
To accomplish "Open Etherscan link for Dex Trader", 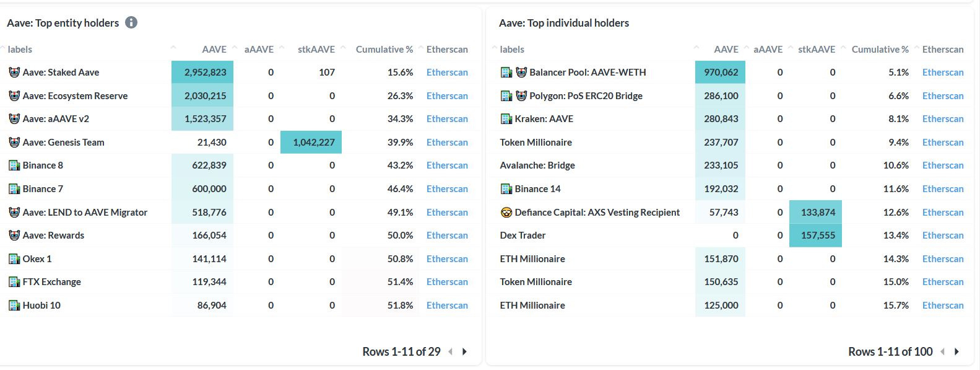I will (x=943, y=235).
